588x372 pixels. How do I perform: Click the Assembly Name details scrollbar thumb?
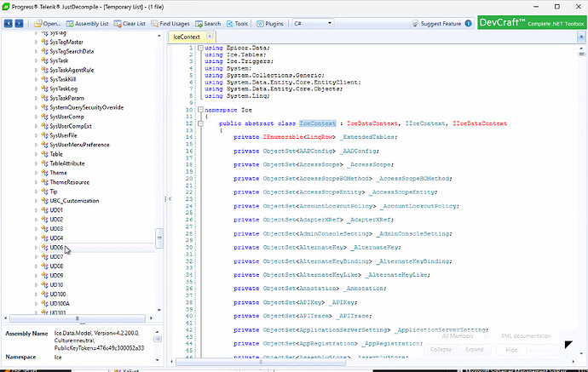point(158,339)
